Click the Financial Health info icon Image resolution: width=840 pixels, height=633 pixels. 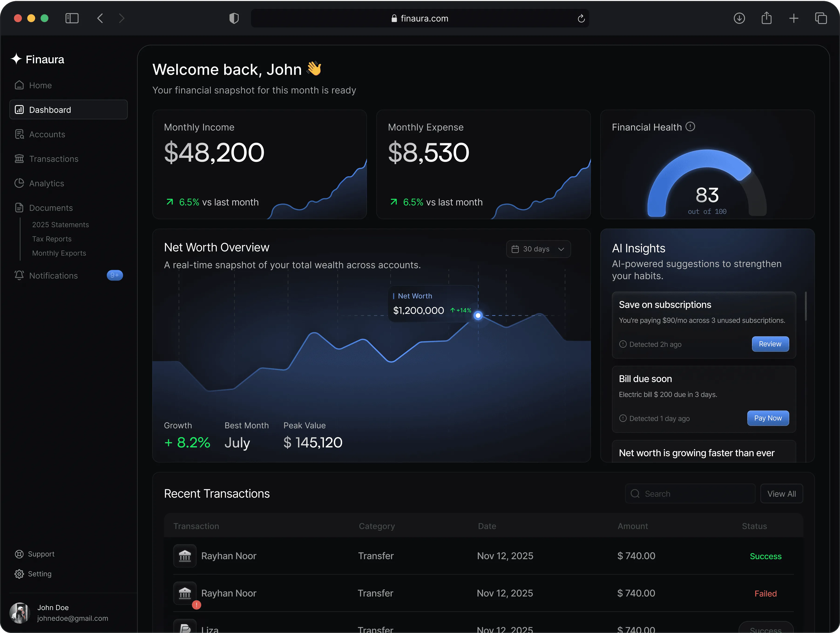pyautogui.click(x=691, y=126)
